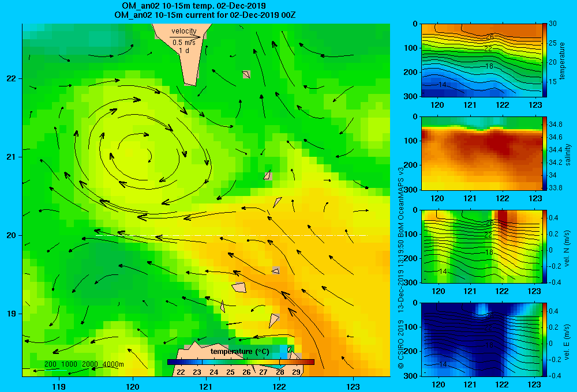Click the "33.8" tick on salinity colorbar
The width and height of the screenshot is (577, 392).
click(x=555, y=188)
